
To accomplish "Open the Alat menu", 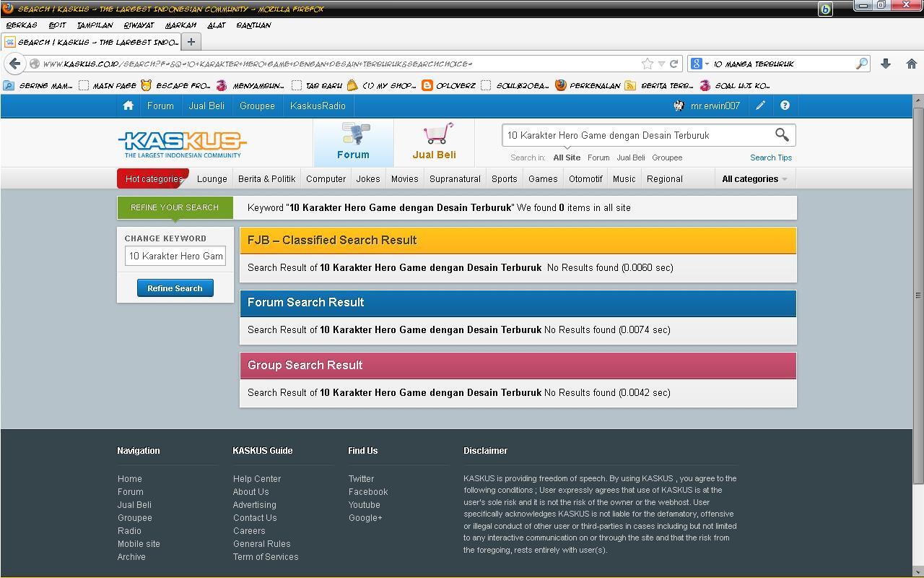I will (217, 25).
